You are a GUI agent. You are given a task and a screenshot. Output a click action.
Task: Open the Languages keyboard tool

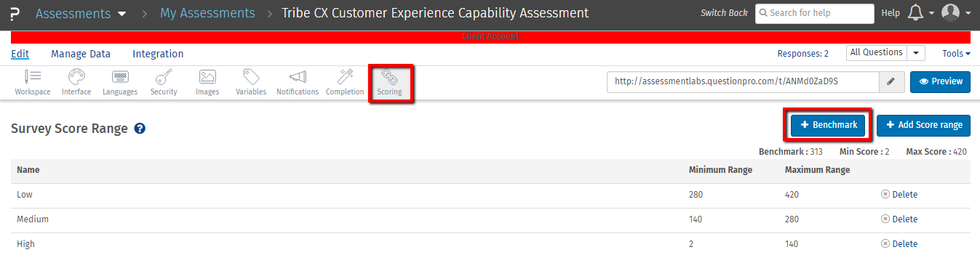[x=120, y=82]
